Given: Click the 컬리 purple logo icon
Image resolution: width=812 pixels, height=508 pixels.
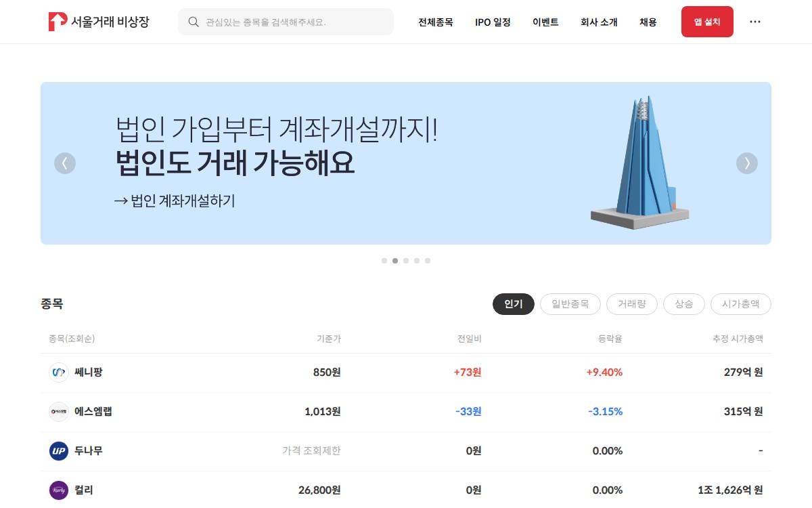Looking at the screenshot, I should (59, 490).
